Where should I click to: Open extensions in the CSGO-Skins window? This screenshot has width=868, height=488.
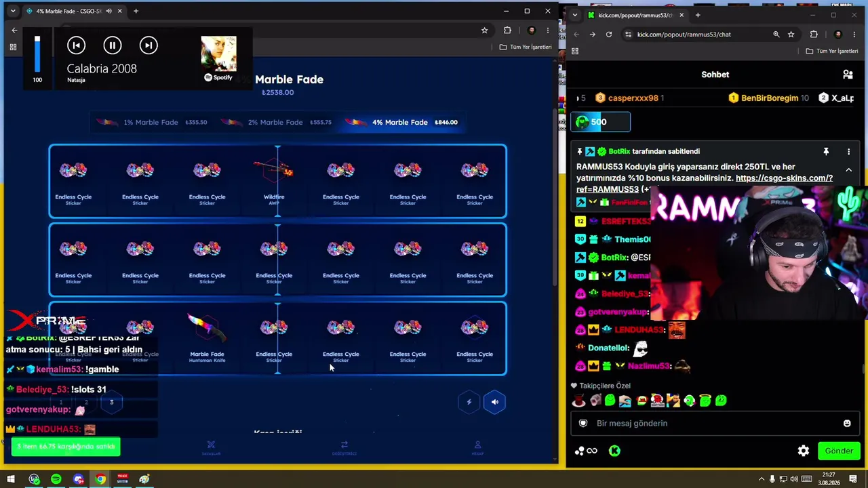click(x=507, y=30)
